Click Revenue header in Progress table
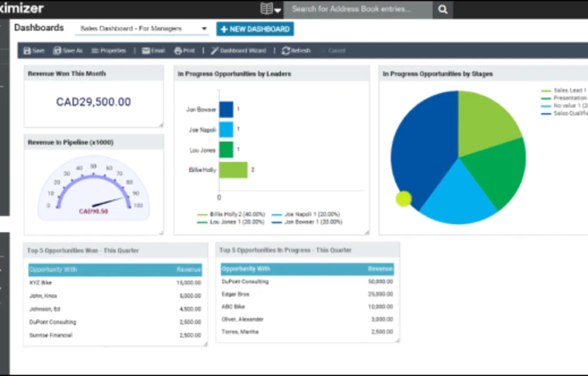The height and width of the screenshot is (376, 588). pos(380,269)
